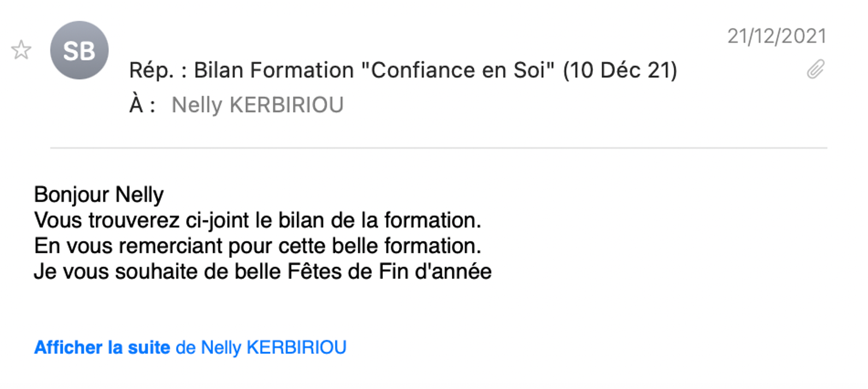This screenshot has width=868, height=389.
Task: Click "Afficher la suite" link
Action: pos(102,347)
